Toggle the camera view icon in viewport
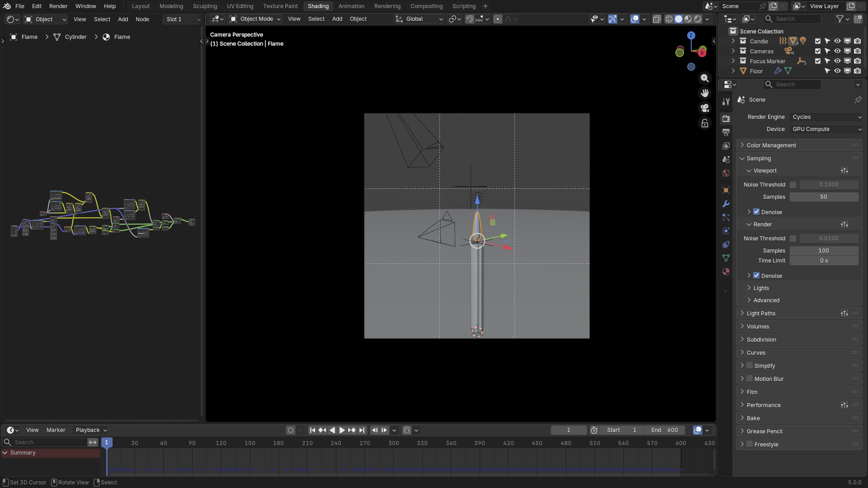Image resolution: width=868 pixels, height=488 pixels. click(x=705, y=108)
